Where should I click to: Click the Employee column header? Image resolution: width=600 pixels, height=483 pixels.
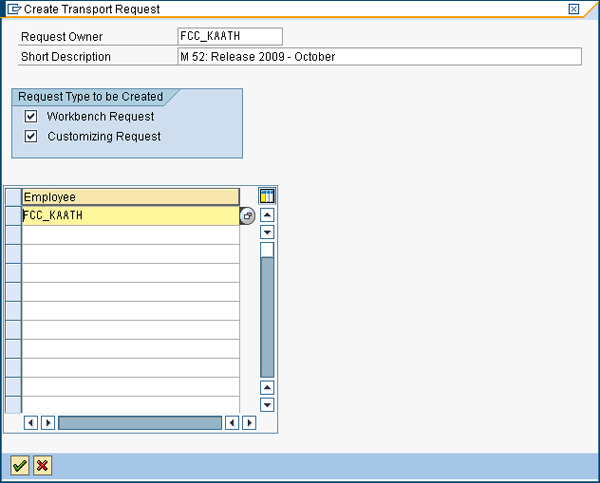(x=130, y=197)
